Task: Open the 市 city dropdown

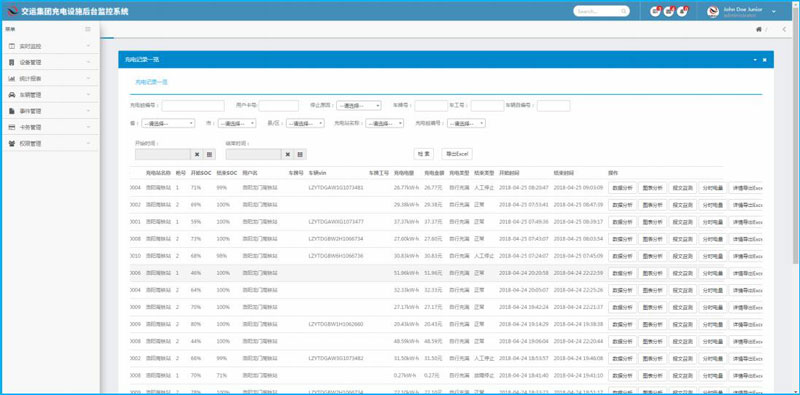Action: 237,123
